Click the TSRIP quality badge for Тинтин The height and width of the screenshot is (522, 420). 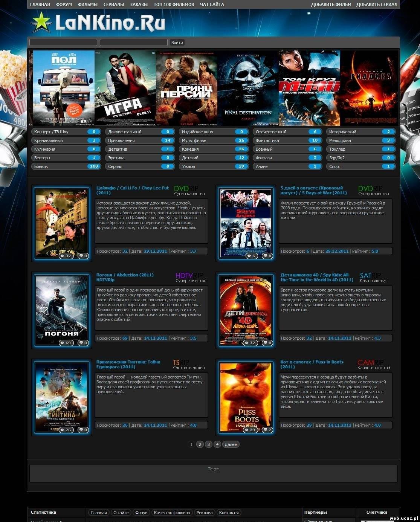coord(181,362)
